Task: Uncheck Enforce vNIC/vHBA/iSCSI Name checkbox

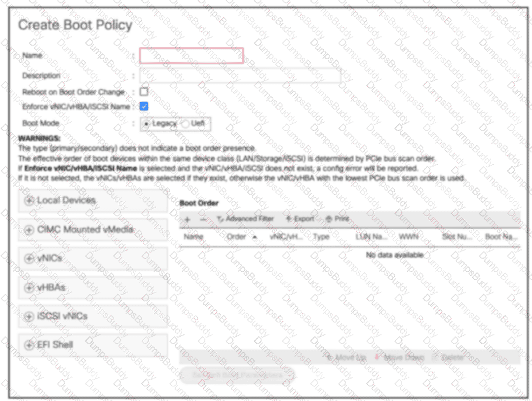Action: coord(144,107)
